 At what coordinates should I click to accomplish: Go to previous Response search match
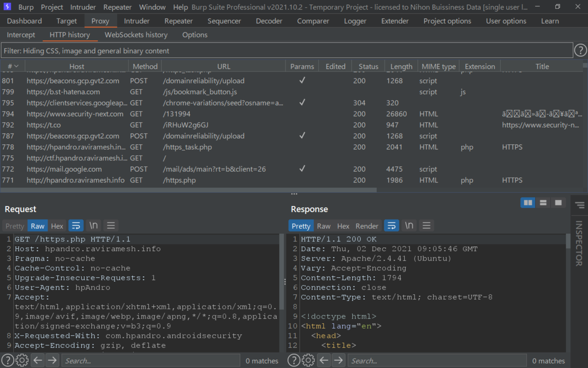coord(324,361)
